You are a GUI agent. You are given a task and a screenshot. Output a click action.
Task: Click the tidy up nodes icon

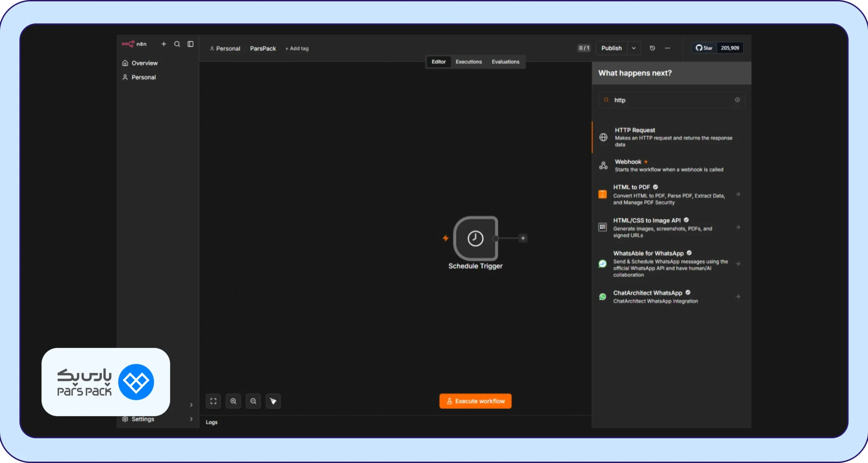point(273,401)
